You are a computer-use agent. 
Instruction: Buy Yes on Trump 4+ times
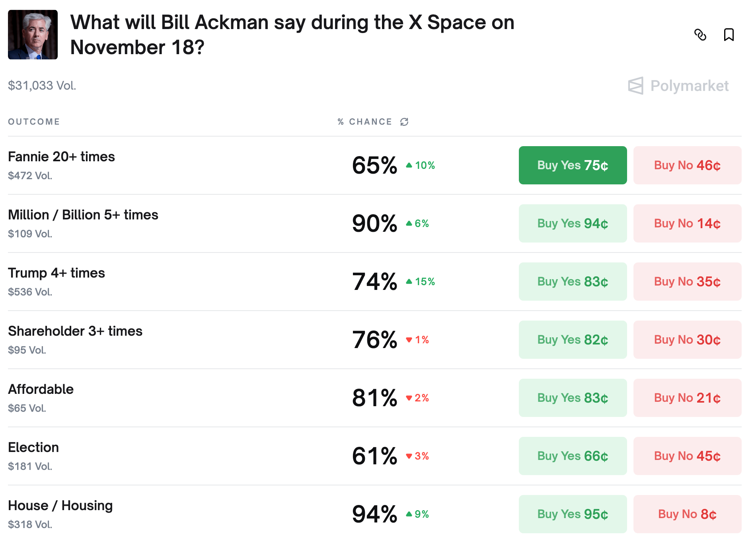tap(573, 282)
